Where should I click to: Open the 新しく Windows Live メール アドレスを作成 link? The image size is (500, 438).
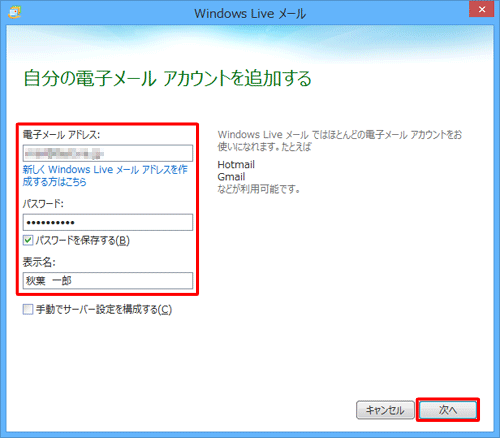point(105,176)
